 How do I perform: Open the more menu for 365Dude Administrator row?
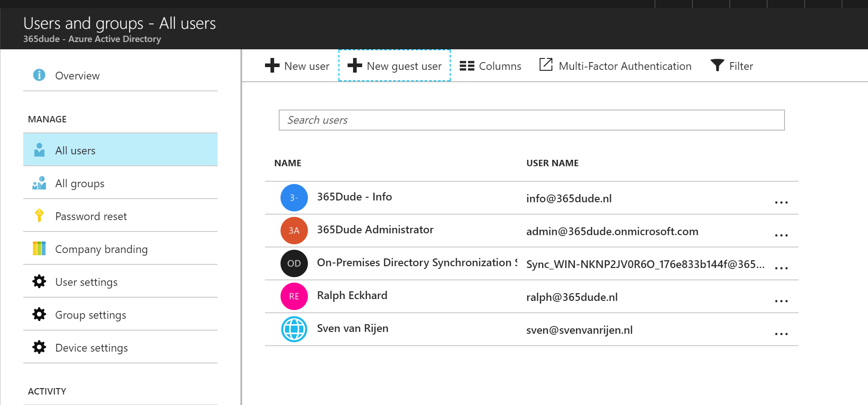pos(781,235)
